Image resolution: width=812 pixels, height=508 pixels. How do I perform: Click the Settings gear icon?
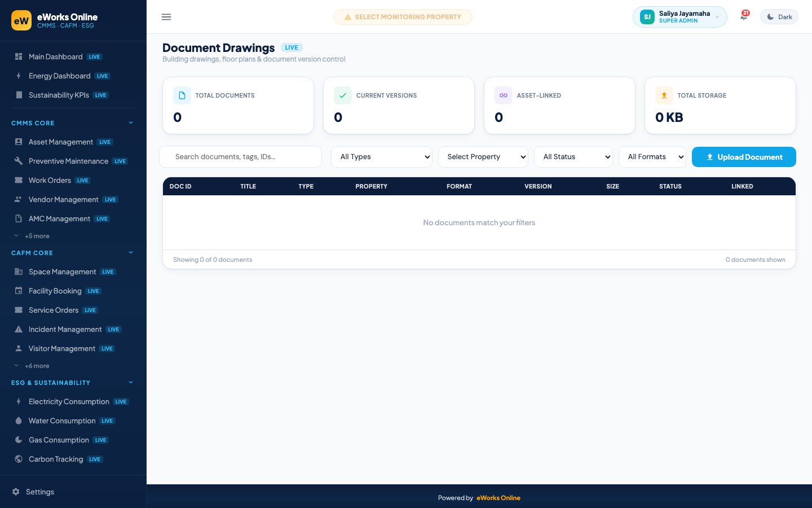pyautogui.click(x=16, y=492)
